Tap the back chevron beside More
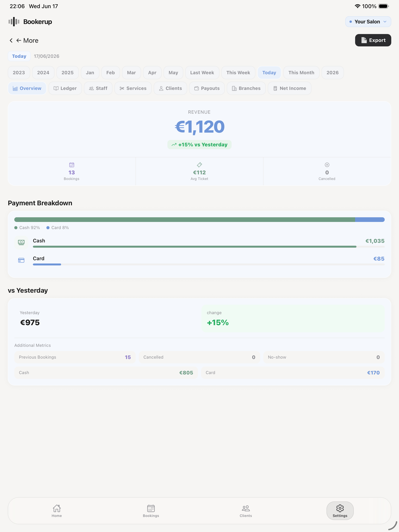399x532 pixels. 11,40
